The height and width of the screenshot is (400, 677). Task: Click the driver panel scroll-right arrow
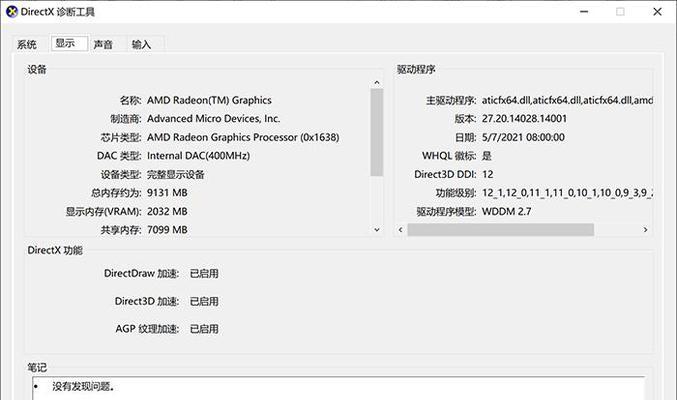tap(645, 230)
